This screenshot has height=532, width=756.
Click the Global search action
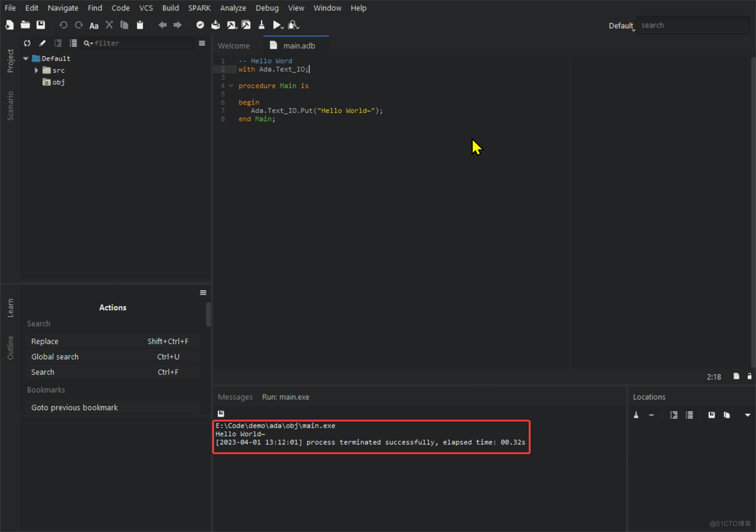(x=55, y=356)
